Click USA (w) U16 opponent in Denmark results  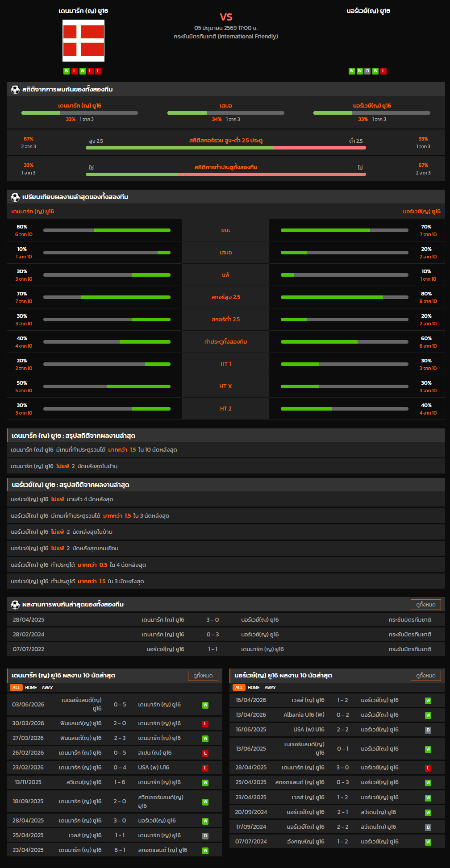click(154, 768)
